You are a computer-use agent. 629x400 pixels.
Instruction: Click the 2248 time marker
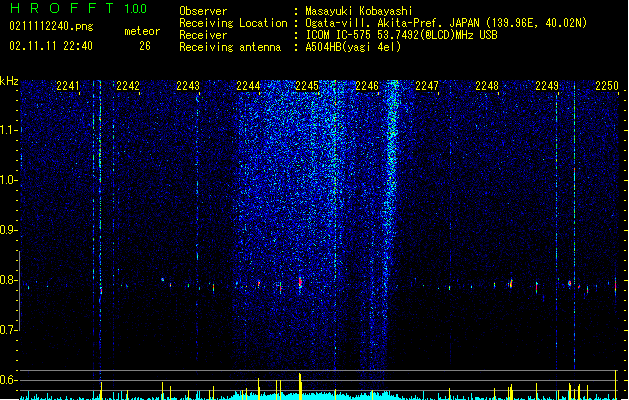487,86
